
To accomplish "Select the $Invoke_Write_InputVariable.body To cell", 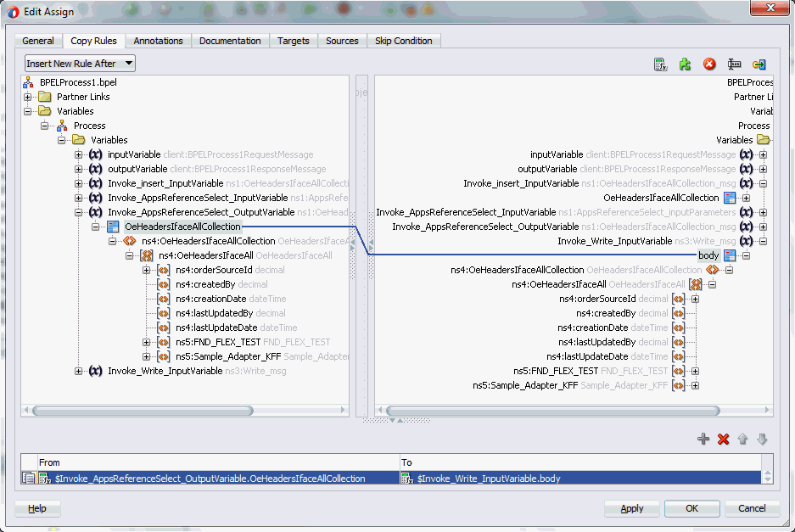I will coord(580,479).
